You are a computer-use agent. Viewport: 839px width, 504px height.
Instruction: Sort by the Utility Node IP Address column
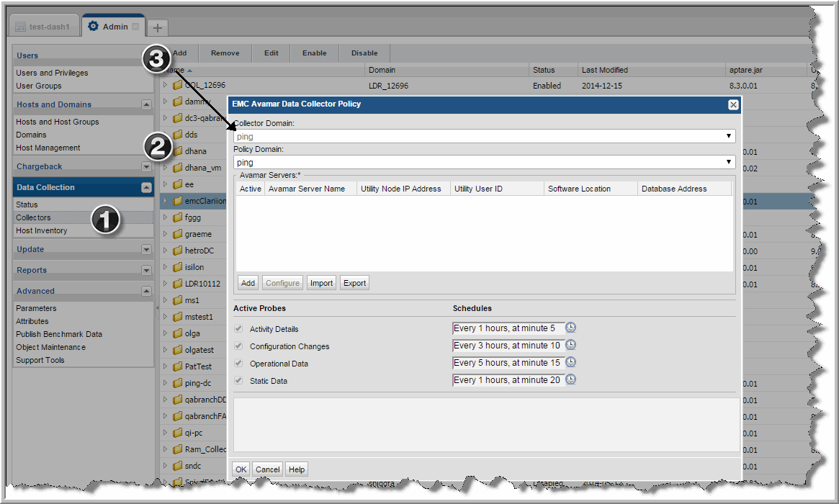coord(403,189)
